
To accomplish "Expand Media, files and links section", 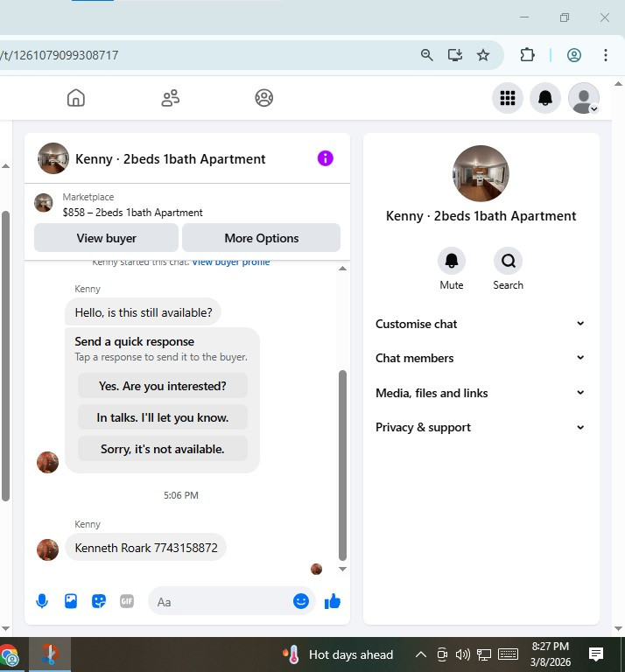I will 481,393.
